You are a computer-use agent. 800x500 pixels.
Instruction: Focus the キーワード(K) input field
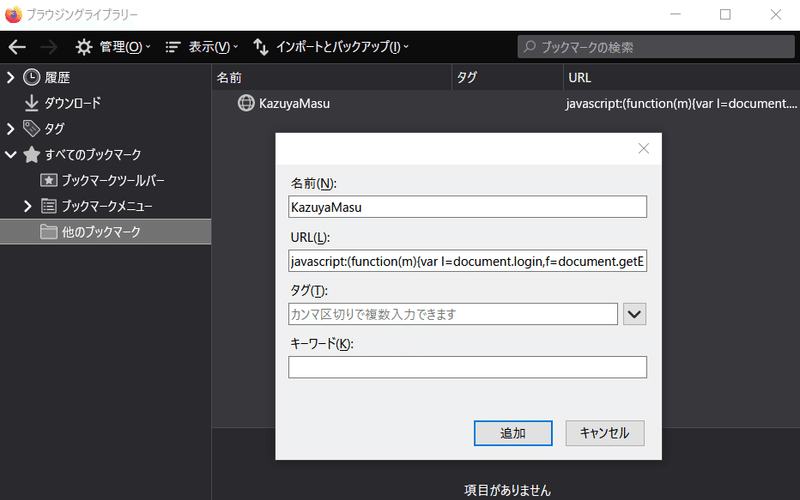pyautogui.click(x=467, y=367)
